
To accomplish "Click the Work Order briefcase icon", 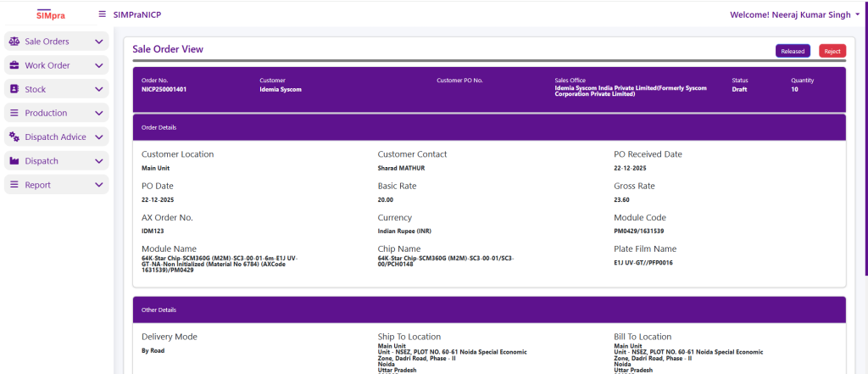I will [x=14, y=65].
